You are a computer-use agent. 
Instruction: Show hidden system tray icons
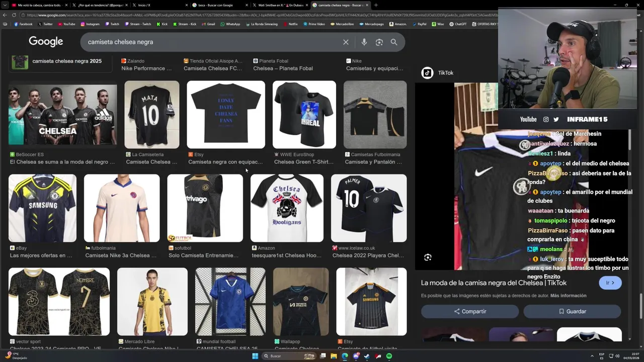(592, 356)
